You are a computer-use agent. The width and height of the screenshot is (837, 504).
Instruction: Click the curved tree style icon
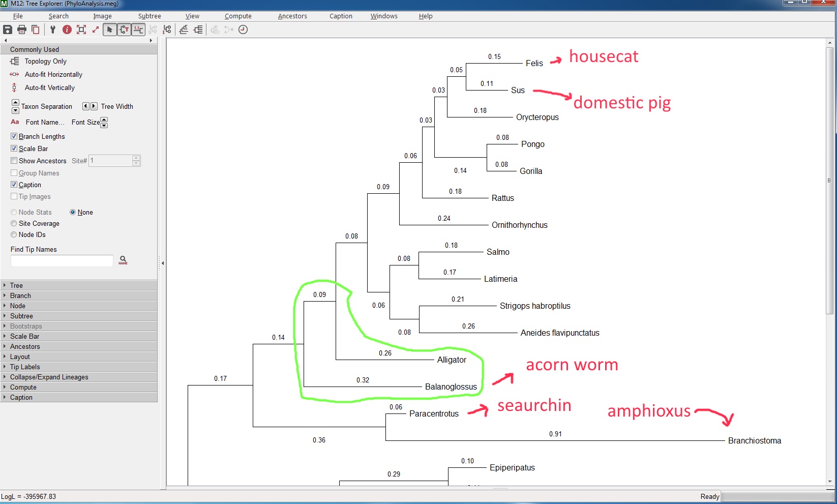[x=184, y=29]
